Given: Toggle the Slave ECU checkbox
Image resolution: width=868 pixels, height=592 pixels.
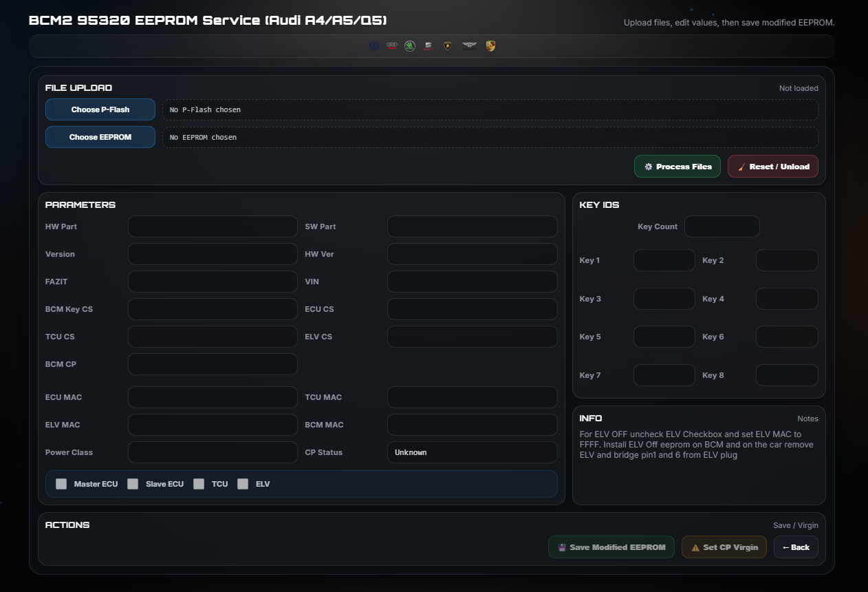Looking at the screenshot, I should (133, 484).
